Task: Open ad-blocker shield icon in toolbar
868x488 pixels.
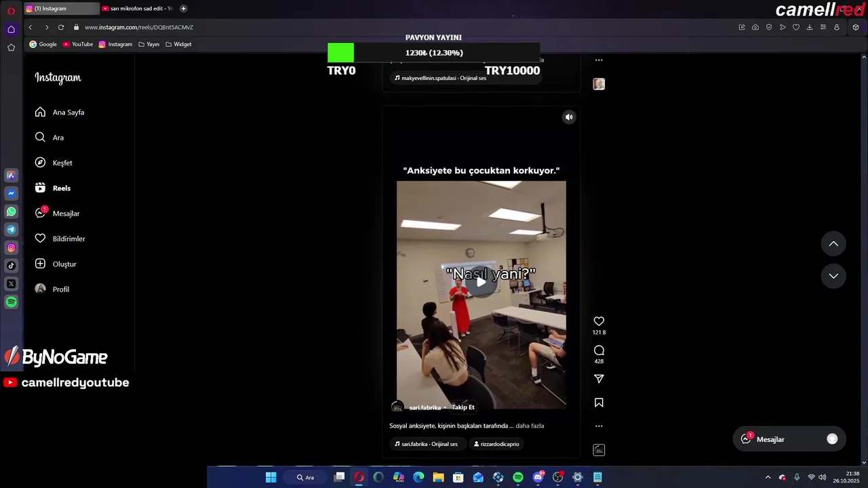Action: click(x=769, y=27)
